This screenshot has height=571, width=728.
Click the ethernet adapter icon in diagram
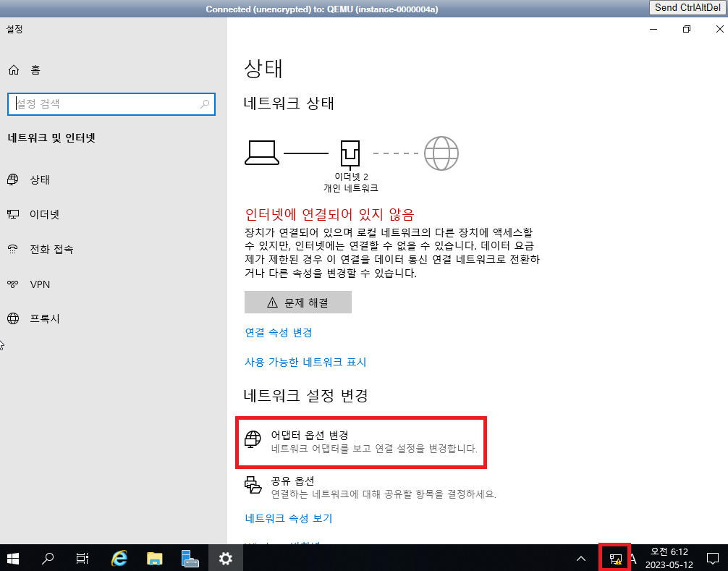[x=350, y=155]
